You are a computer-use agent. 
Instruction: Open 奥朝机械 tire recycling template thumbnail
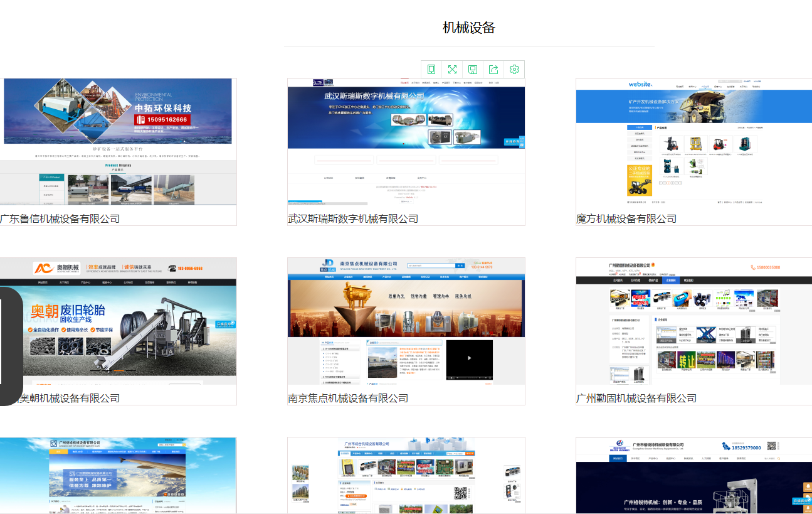[118, 321]
